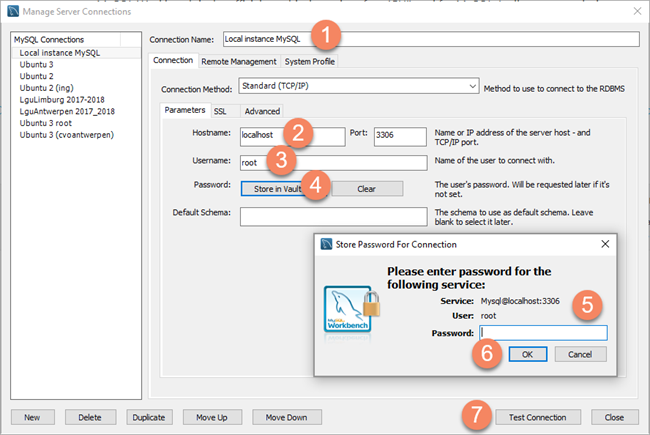Switch to the Remote Management tab
Viewport: 650px width, 435px height.
[239, 61]
